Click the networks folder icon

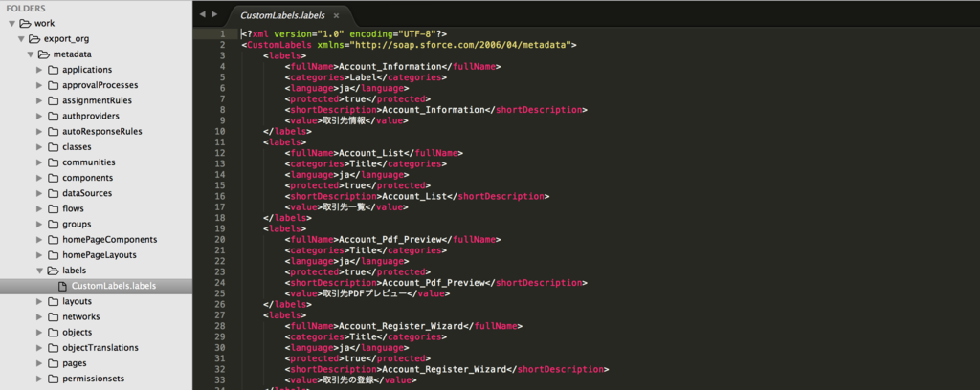[54, 317]
